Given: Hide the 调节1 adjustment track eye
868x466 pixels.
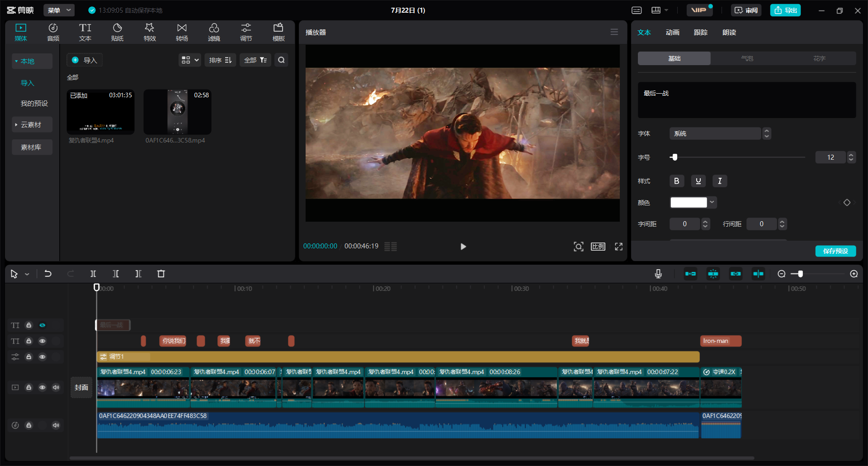Looking at the screenshot, I should (x=42, y=357).
